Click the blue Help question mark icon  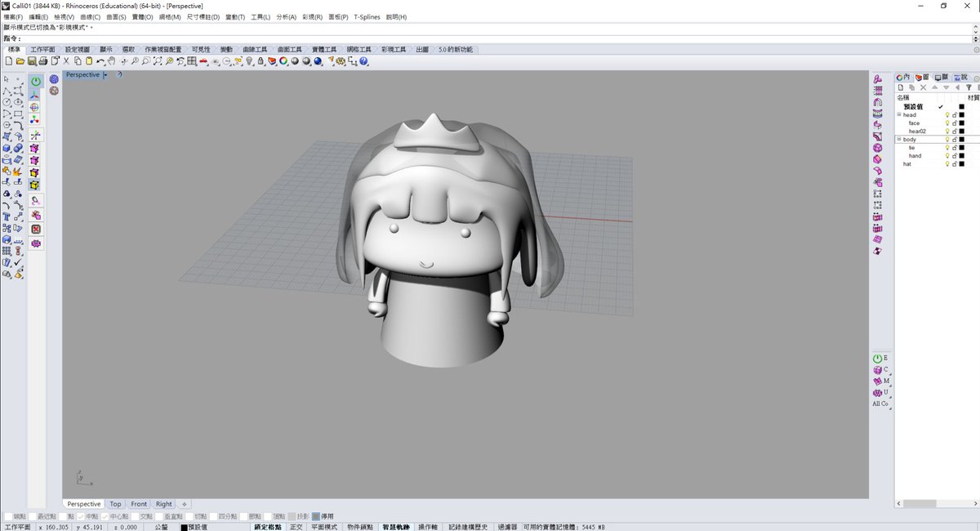click(363, 61)
